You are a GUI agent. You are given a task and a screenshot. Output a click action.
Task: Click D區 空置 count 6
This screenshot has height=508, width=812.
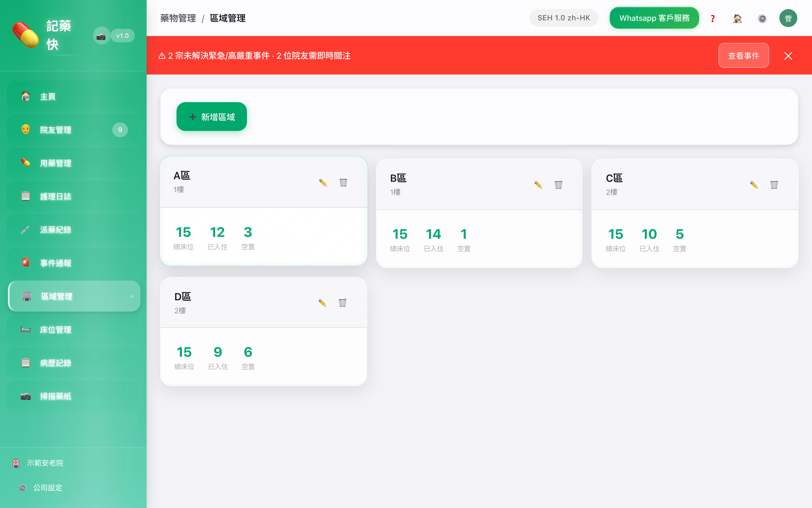(x=248, y=352)
